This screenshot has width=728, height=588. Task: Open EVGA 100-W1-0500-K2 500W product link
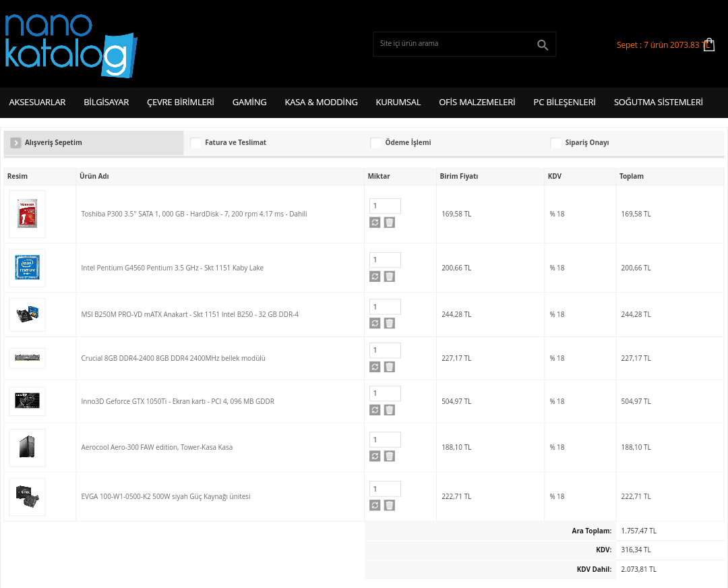[x=166, y=496]
